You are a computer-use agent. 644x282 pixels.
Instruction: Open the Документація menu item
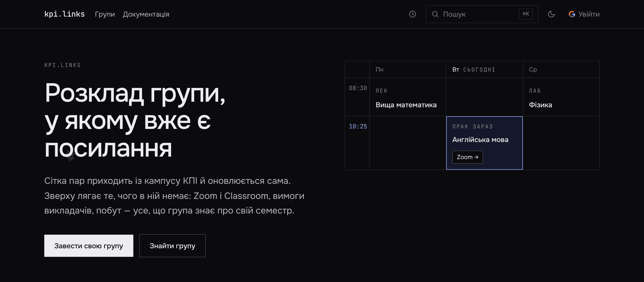[x=146, y=14]
